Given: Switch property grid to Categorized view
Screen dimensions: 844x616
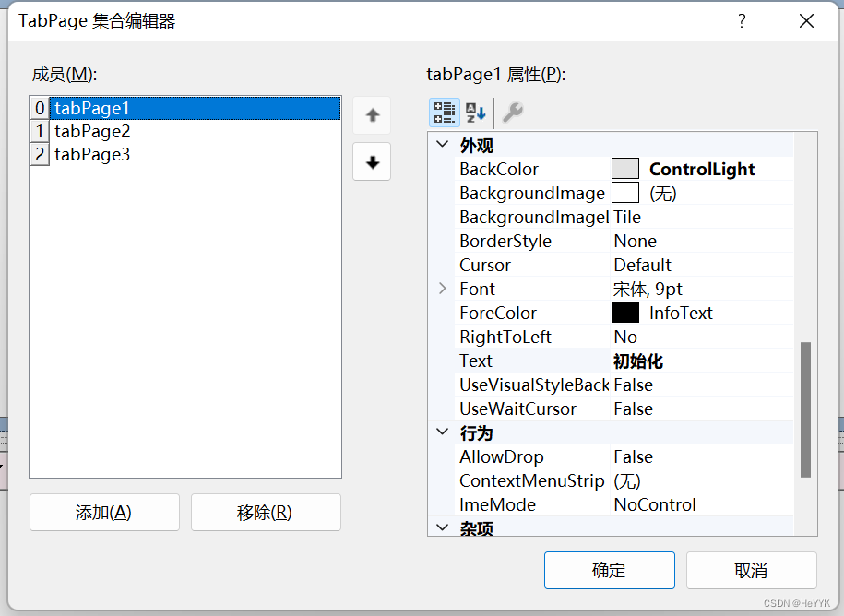Looking at the screenshot, I should tap(445, 113).
